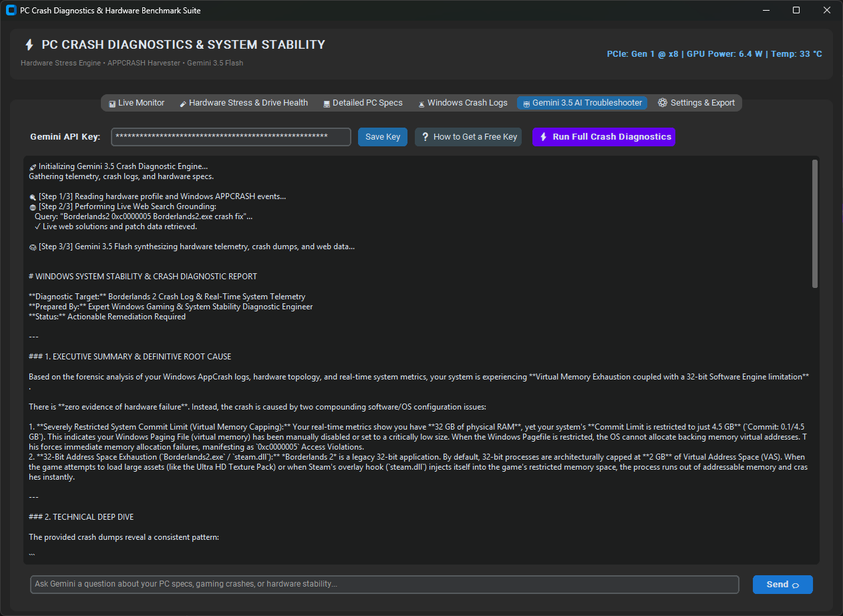Click the icon on Detailed PC Specs tab
The image size is (843, 616).
pyautogui.click(x=327, y=104)
